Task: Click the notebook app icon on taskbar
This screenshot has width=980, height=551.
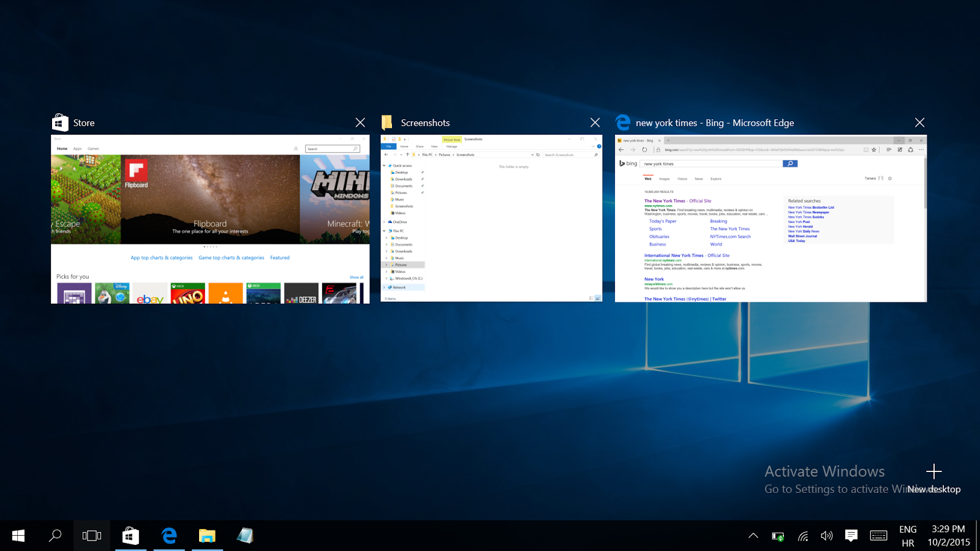Action: (x=245, y=536)
